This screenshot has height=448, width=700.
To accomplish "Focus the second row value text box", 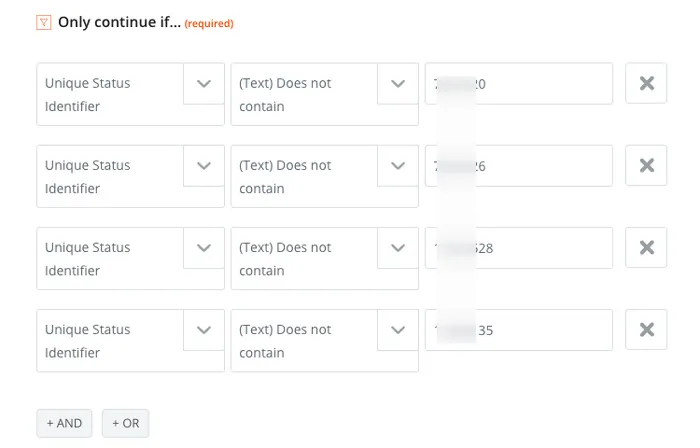I will pos(519,166).
